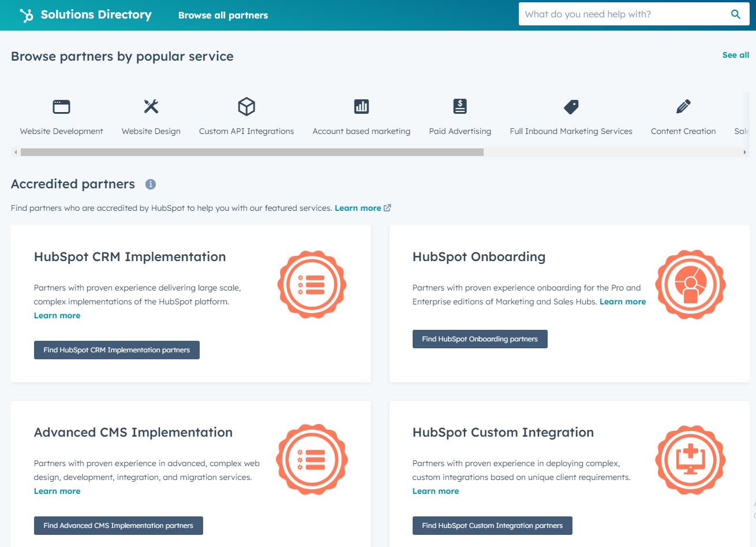The height and width of the screenshot is (547, 756).
Task: Click the Solutions Directory title
Action: pyautogui.click(x=96, y=15)
